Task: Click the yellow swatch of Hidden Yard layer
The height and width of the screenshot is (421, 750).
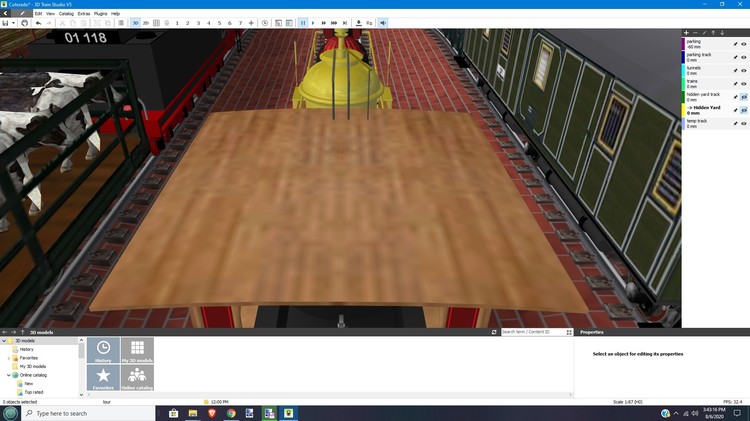Action: click(x=684, y=110)
